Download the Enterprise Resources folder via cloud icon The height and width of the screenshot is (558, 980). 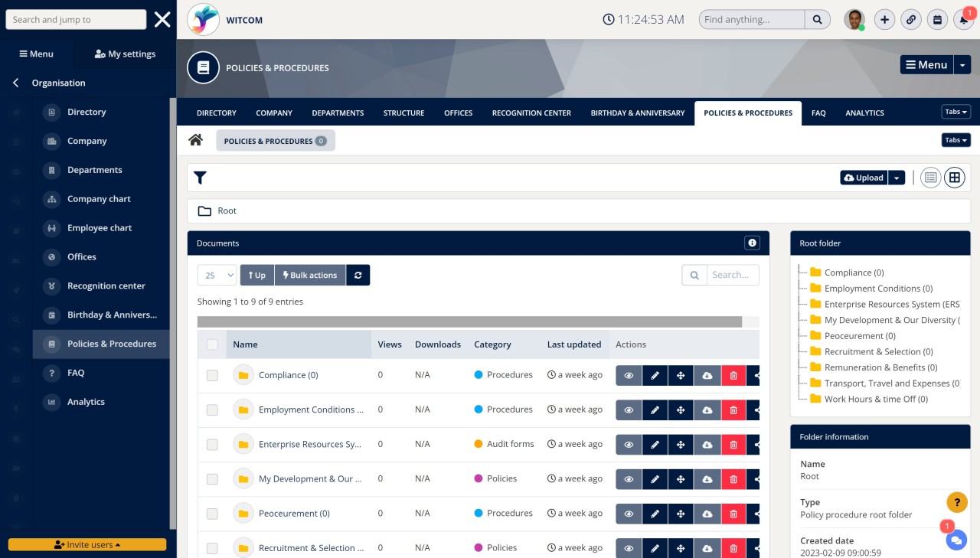(x=707, y=444)
